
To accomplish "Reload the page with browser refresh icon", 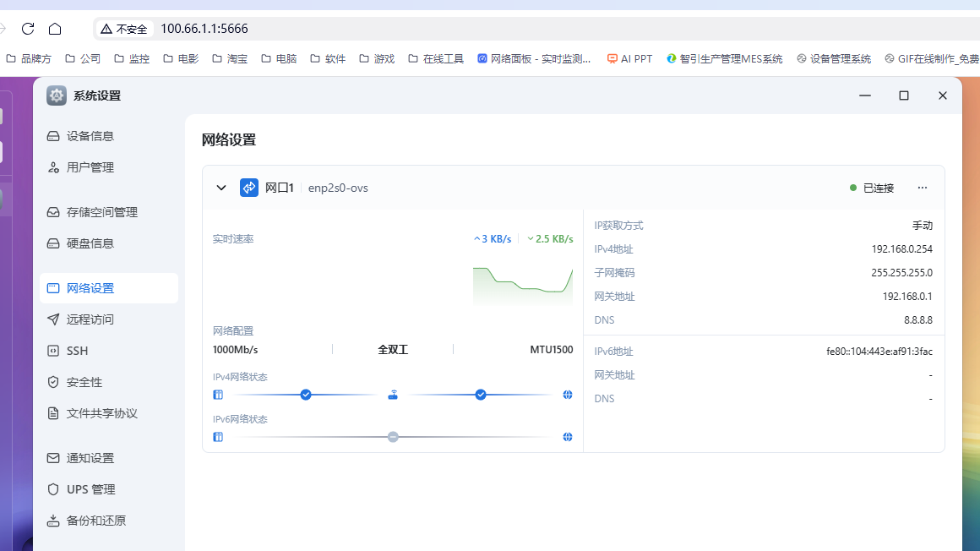I will (x=28, y=29).
